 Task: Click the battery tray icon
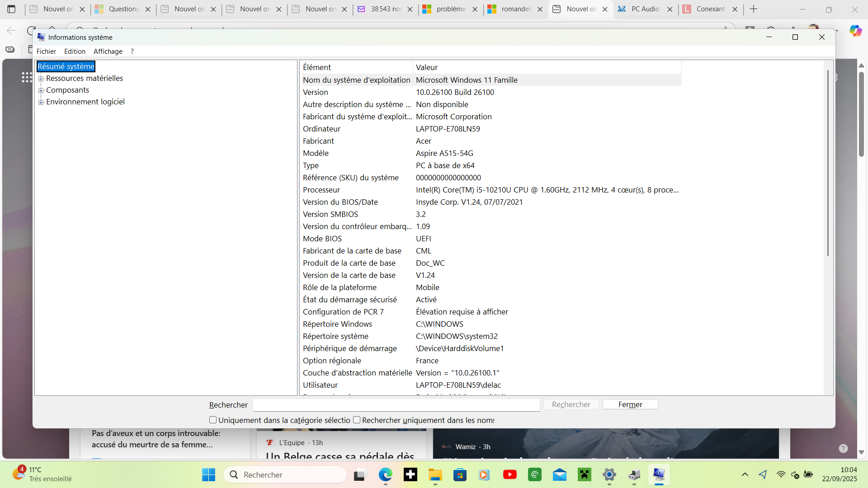(x=808, y=474)
